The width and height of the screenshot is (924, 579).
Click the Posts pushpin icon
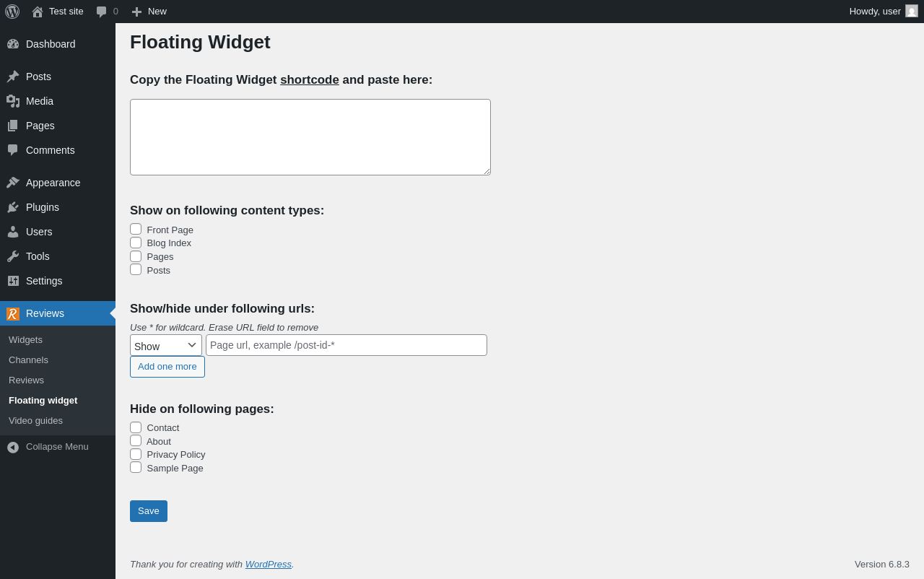13,77
